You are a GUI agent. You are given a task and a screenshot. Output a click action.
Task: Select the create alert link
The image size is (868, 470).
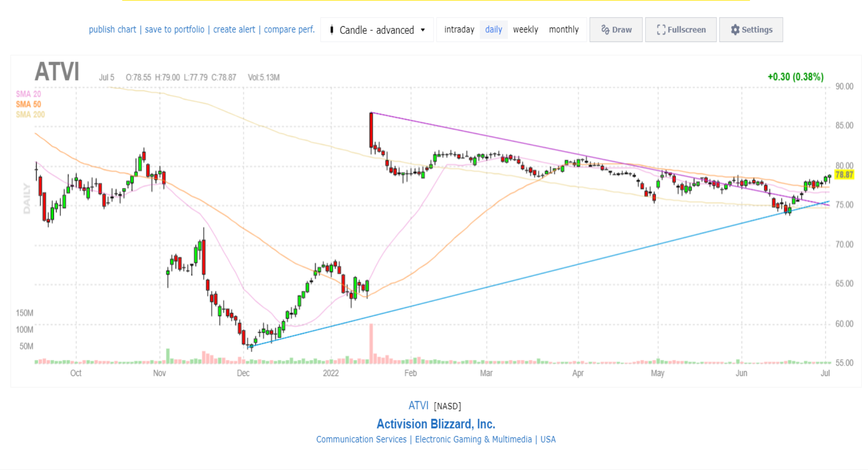[x=234, y=30]
